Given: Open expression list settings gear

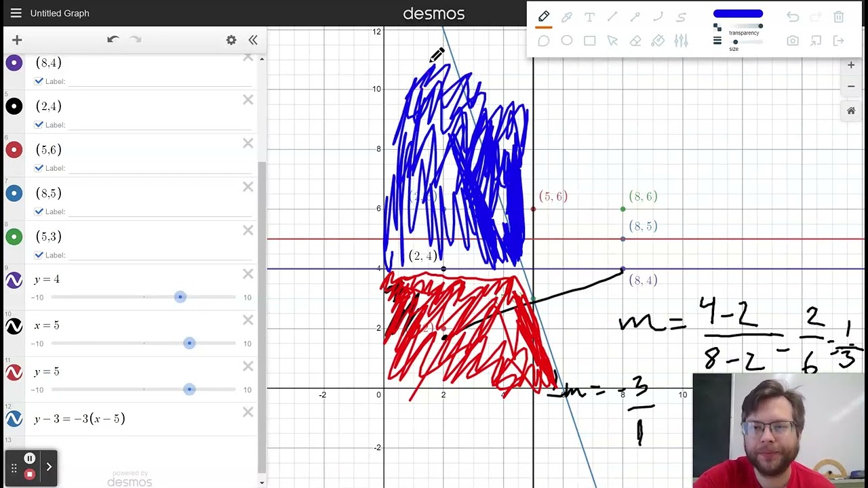Looking at the screenshot, I should click(231, 40).
